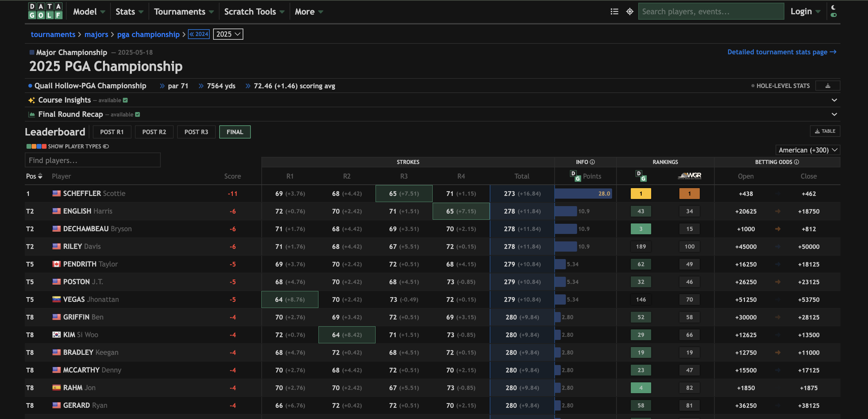Image resolution: width=868 pixels, height=419 pixels.
Task: Click the Betting Odds info icon
Action: (x=797, y=162)
